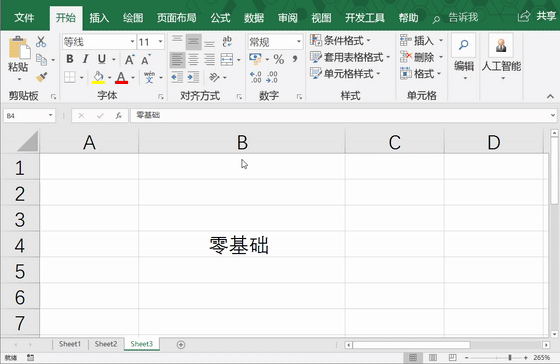Open 条件格式 conditional formatting menu

pyautogui.click(x=341, y=40)
